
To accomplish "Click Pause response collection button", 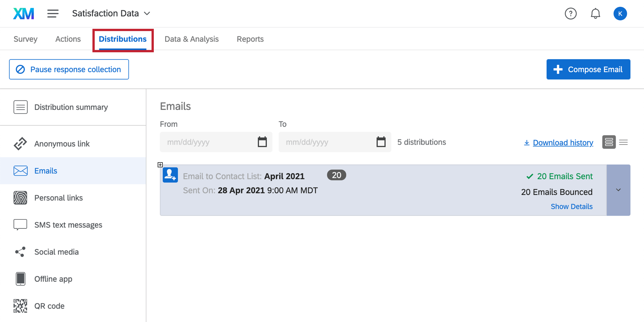I will point(69,69).
